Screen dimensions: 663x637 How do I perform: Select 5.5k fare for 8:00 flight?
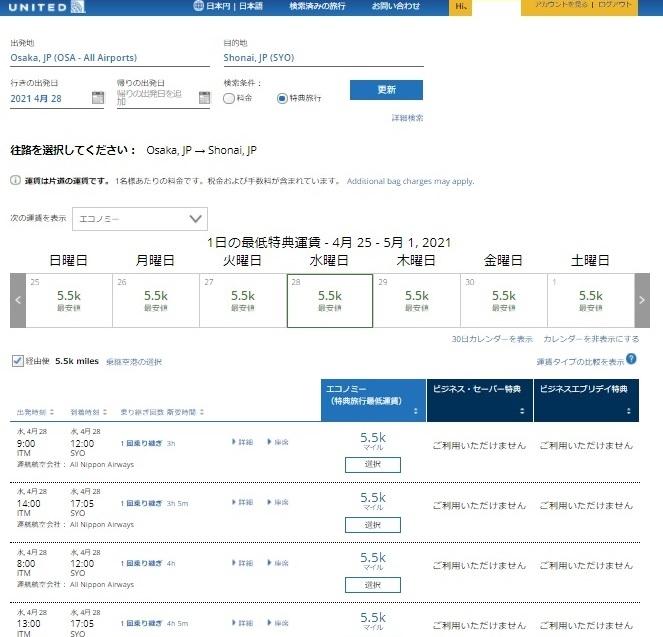click(x=373, y=585)
